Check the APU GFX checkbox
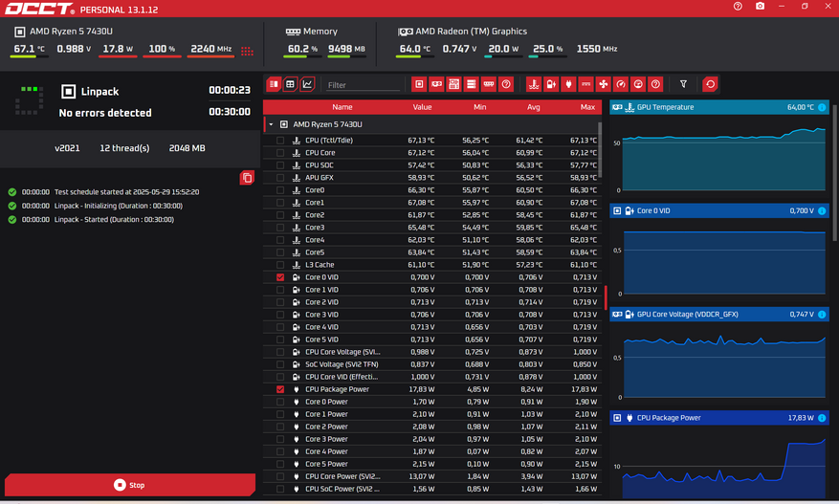The width and height of the screenshot is (839, 504). (280, 178)
